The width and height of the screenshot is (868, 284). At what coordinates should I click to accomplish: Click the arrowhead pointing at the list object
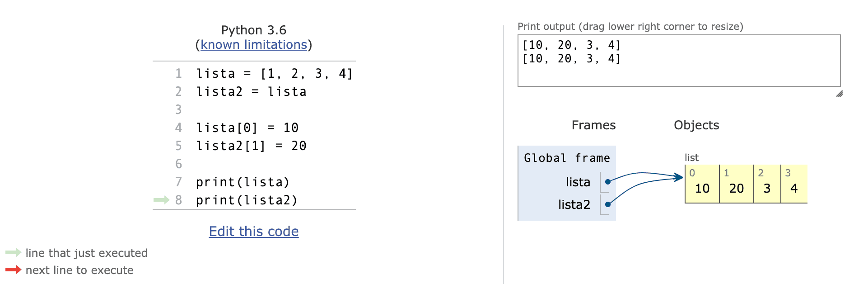tap(679, 178)
